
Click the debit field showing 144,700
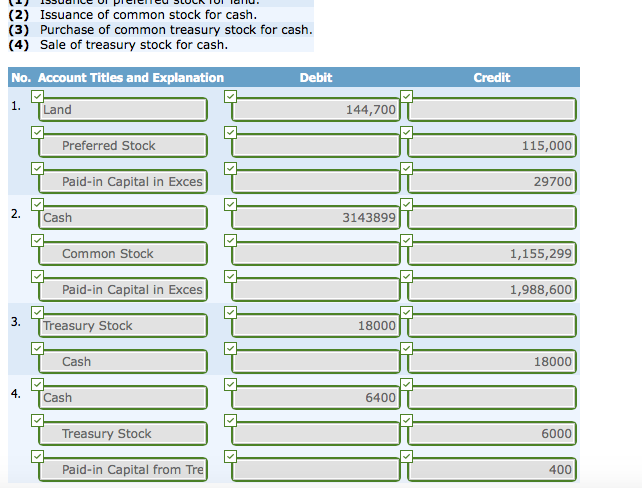click(x=316, y=109)
